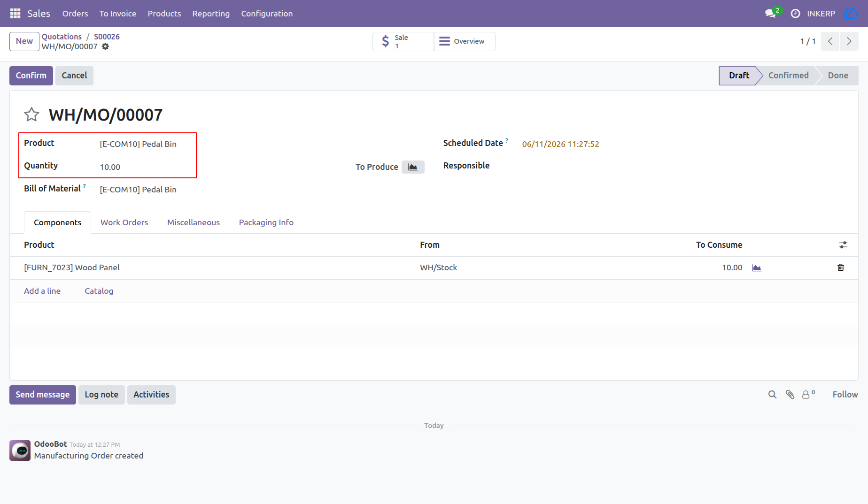Open S00026 breadcrumb link
The image size is (868, 504).
[x=107, y=37]
